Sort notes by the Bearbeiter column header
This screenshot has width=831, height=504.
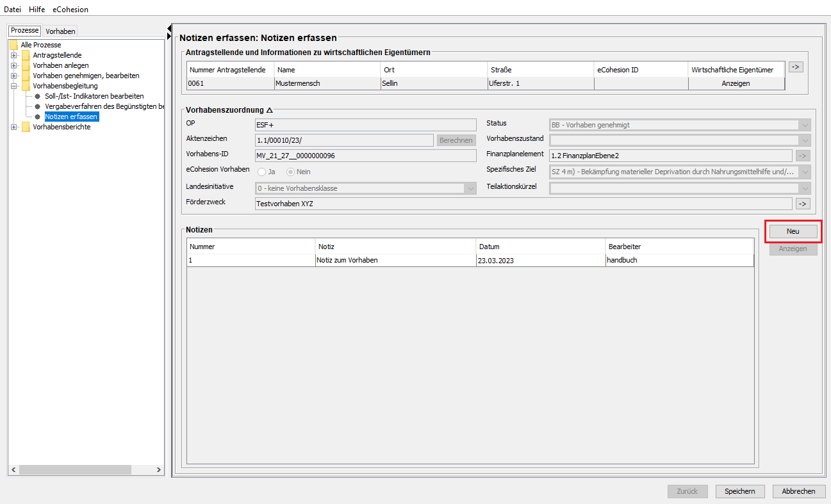click(x=679, y=247)
